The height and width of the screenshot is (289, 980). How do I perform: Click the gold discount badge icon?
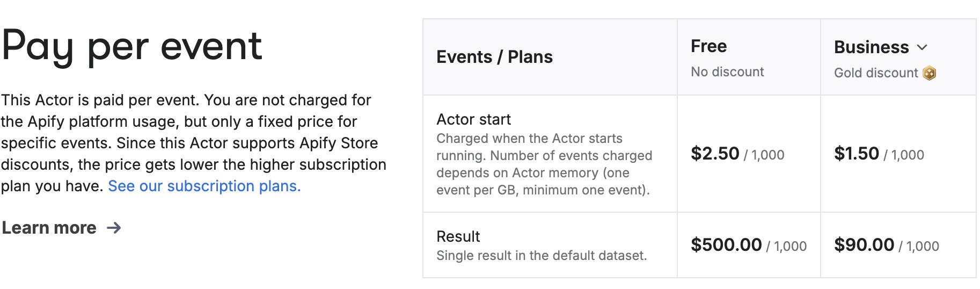929,73
